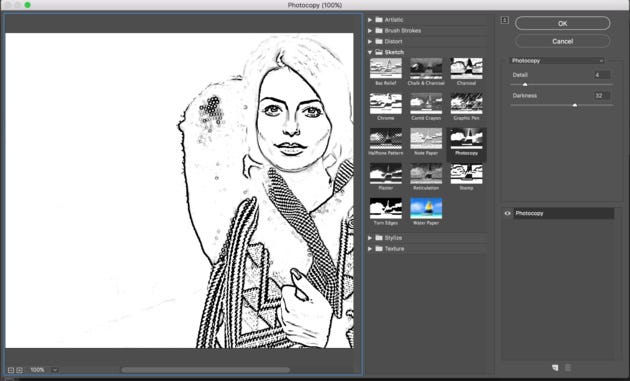This screenshot has width=630, height=381.
Task: Click the Darkness slider handle
Action: point(575,105)
